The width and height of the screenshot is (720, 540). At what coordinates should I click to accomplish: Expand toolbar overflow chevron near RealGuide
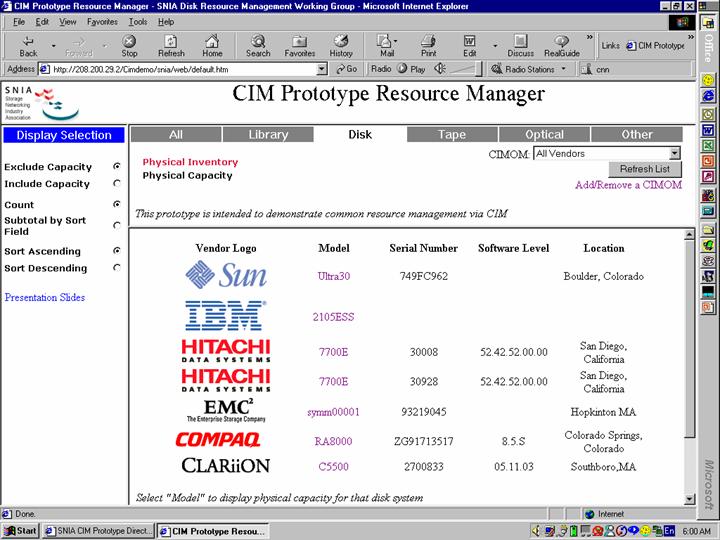pos(590,37)
